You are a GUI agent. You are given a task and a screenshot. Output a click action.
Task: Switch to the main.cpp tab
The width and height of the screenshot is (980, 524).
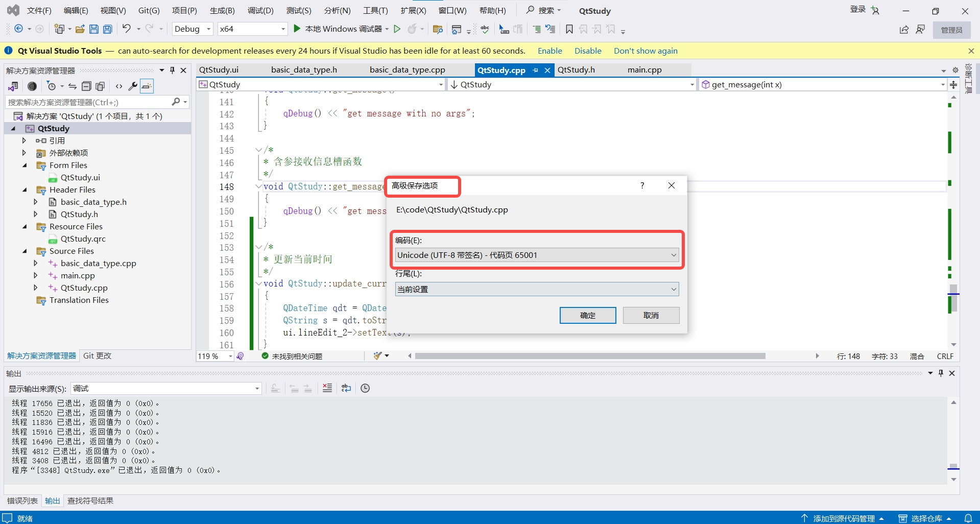point(644,70)
